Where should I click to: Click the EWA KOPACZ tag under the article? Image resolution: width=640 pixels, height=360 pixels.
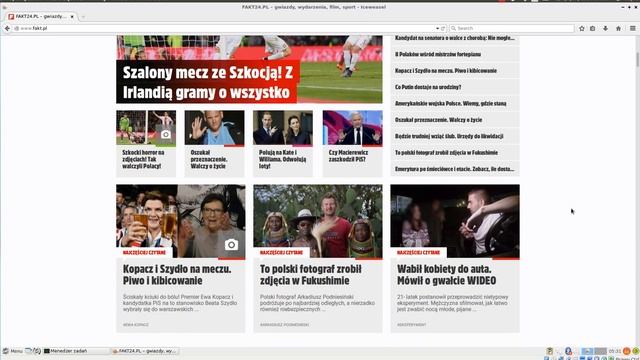pyautogui.click(x=136, y=324)
